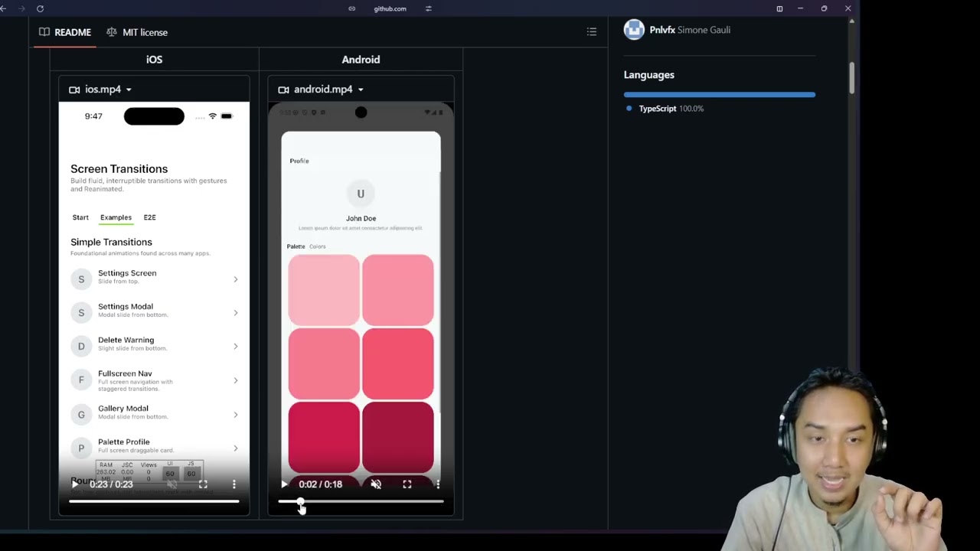Play the android.mp4 video
The height and width of the screenshot is (551, 980).
click(x=284, y=484)
